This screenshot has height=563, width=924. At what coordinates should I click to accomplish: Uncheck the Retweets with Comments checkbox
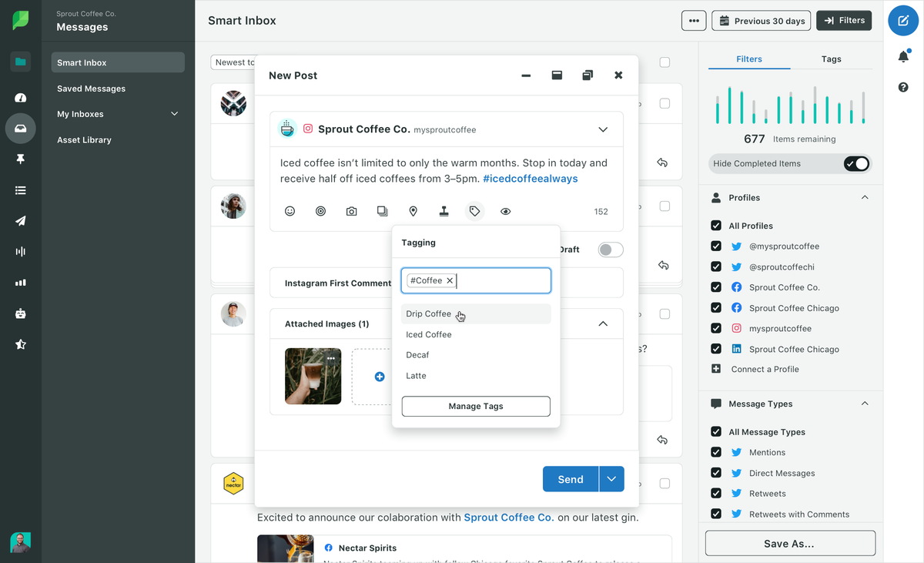pos(716,514)
